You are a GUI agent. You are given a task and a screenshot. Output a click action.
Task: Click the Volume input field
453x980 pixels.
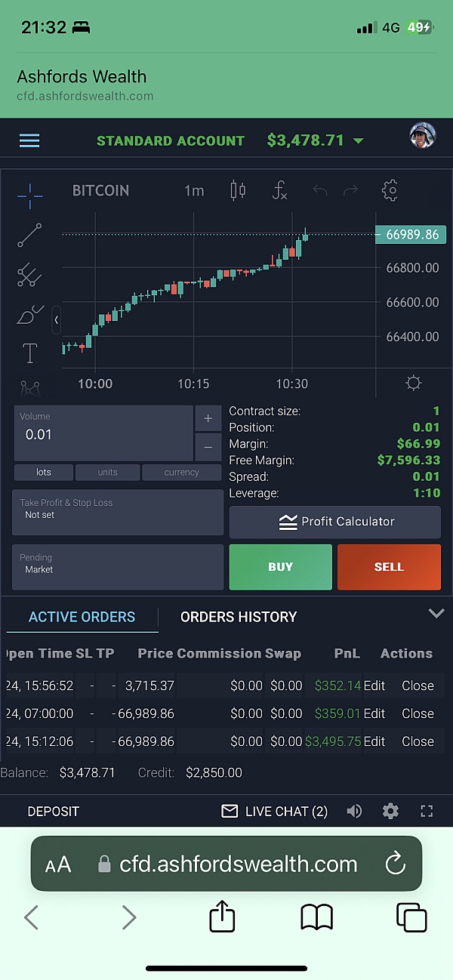point(103,434)
